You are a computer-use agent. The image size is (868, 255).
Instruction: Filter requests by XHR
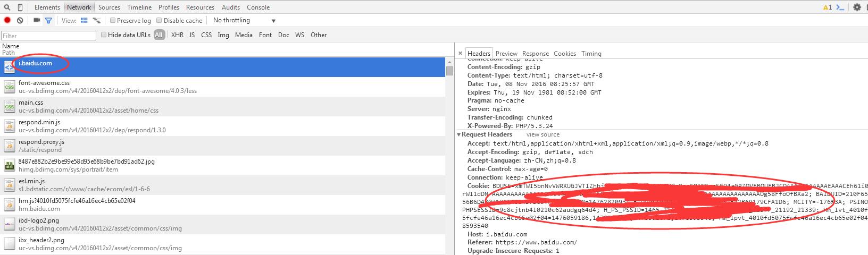point(177,35)
